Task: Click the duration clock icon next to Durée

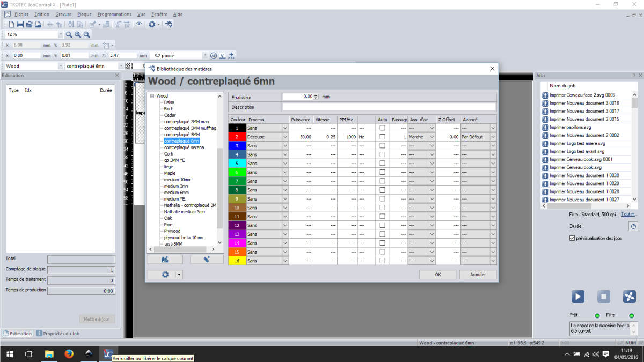Action: (x=633, y=226)
